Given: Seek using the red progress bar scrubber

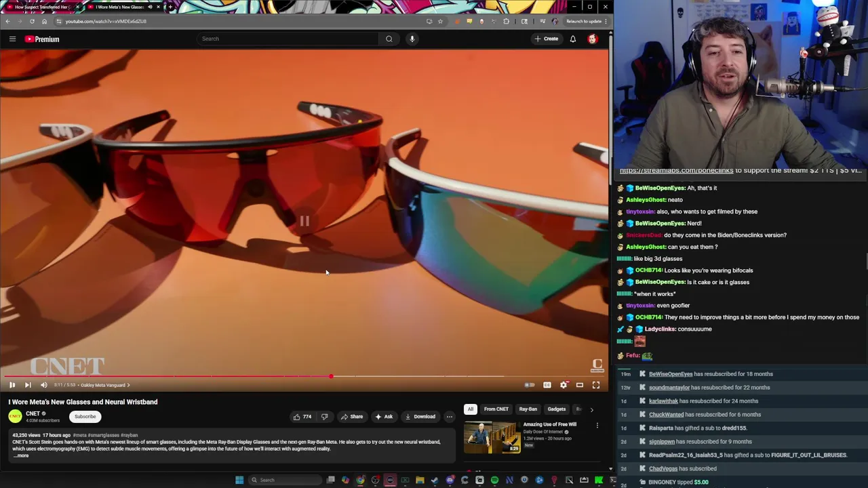Looking at the screenshot, I should (331, 376).
